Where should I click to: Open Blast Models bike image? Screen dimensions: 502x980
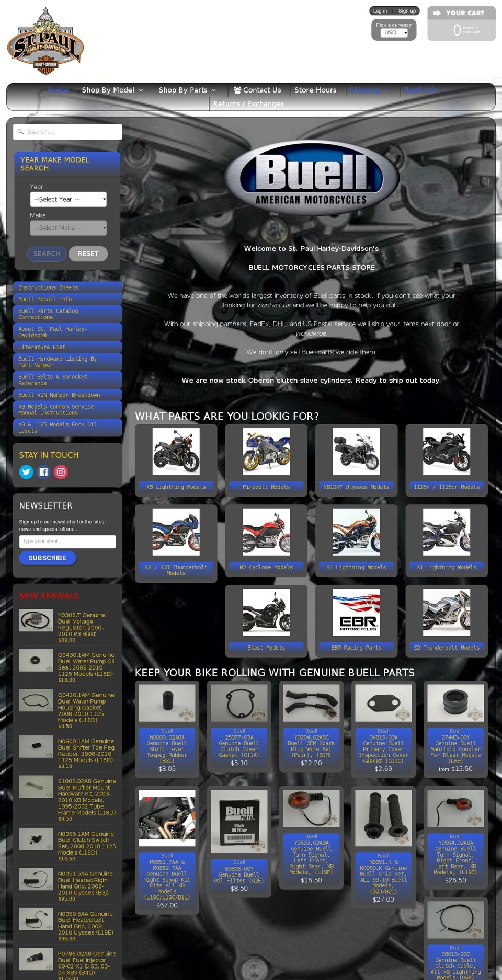tap(266, 613)
